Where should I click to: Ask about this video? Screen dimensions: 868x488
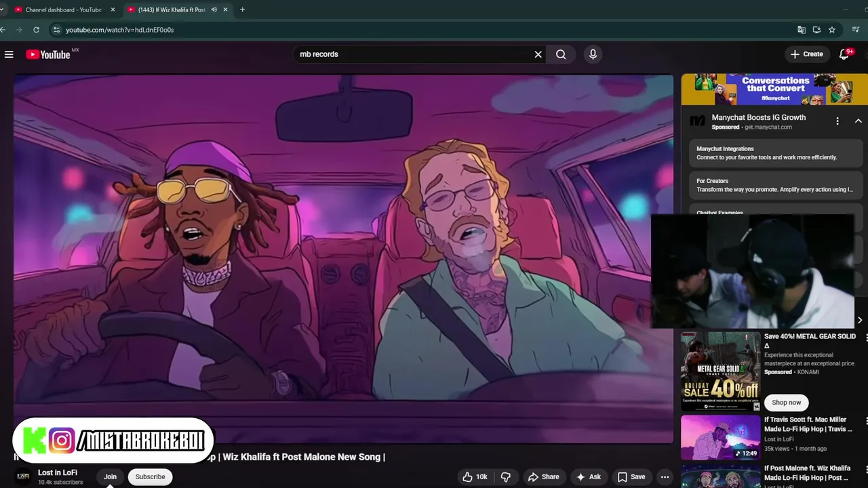click(588, 477)
